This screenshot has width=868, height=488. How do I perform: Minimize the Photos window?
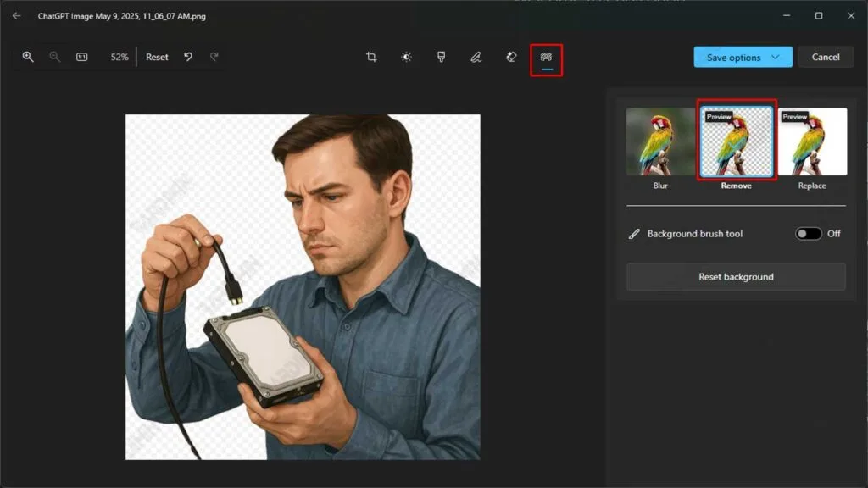click(x=787, y=15)
